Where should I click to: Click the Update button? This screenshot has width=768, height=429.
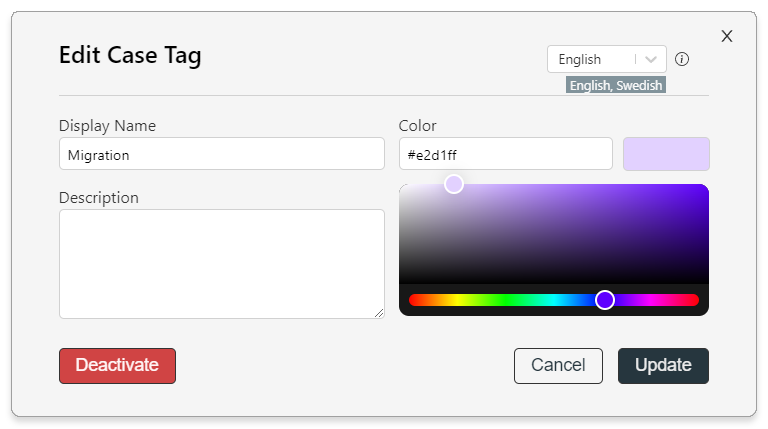tap(663, 366)
